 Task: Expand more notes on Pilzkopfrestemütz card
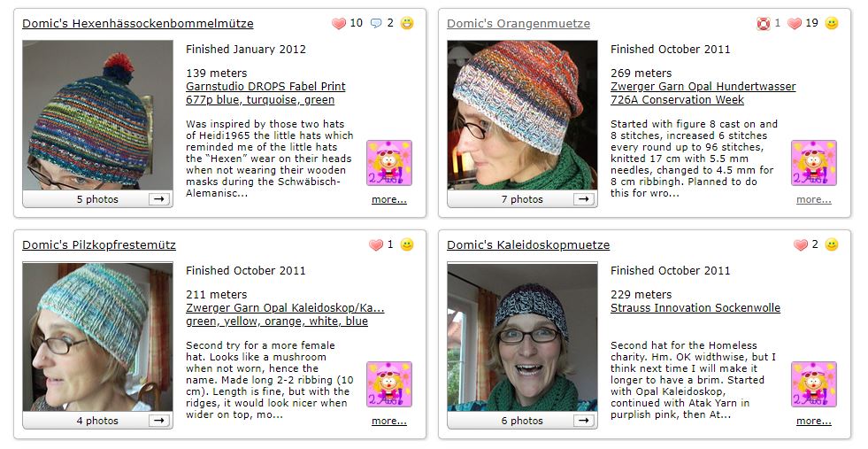389,421
